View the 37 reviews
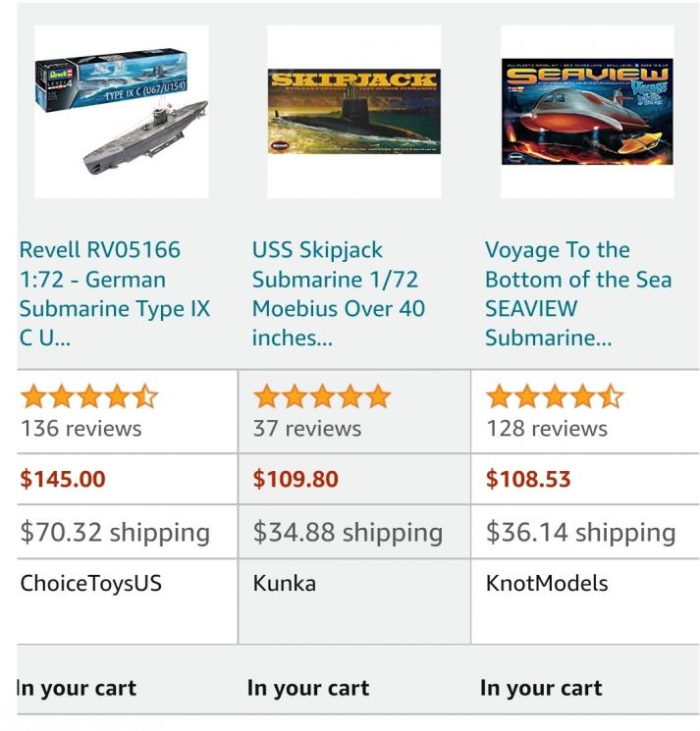The image size is (700, 731). tap(307, 429)
